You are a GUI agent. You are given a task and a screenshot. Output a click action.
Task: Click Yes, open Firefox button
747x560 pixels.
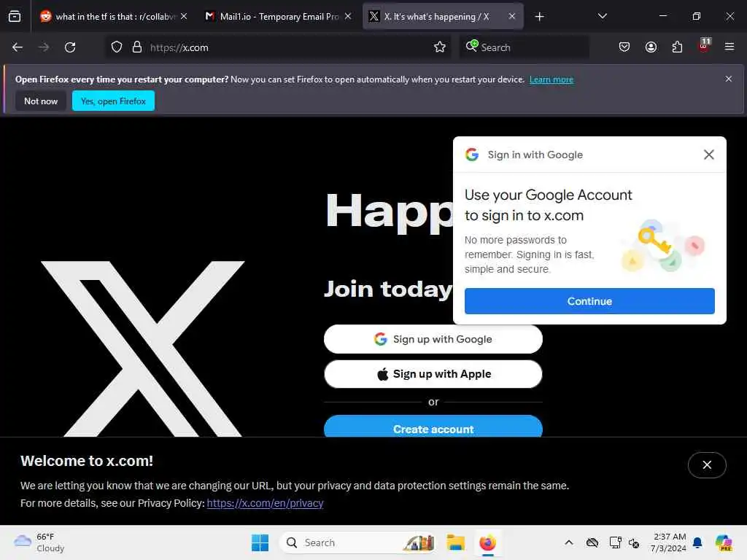coord(113,101)
